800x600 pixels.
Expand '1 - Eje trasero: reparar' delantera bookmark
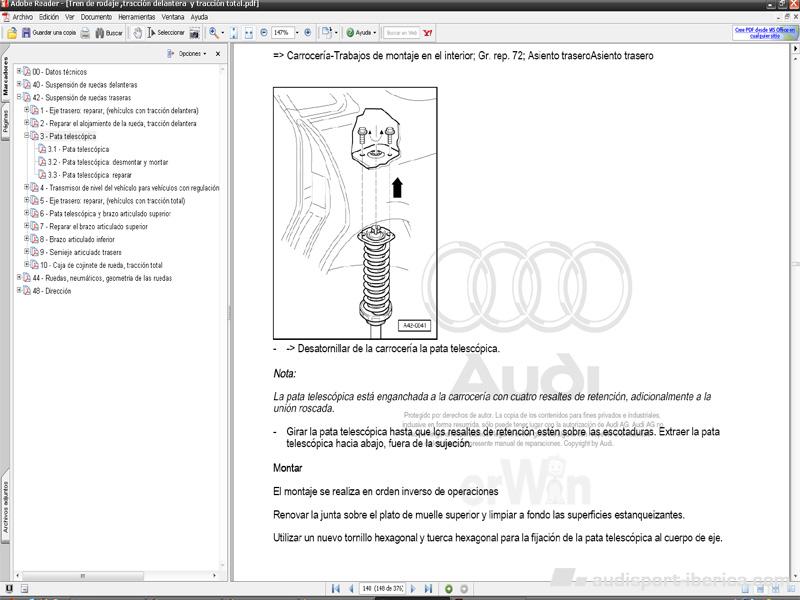coord(27,110)
